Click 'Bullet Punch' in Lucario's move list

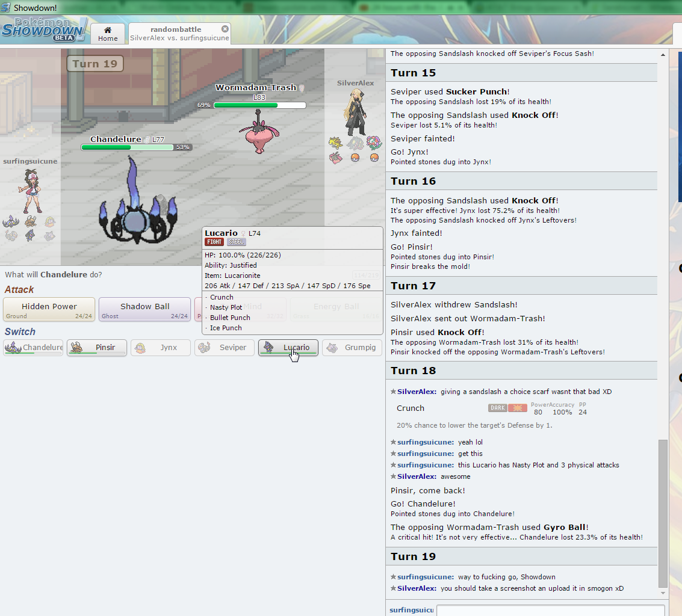pyautogui.click(x=230, y=318)
